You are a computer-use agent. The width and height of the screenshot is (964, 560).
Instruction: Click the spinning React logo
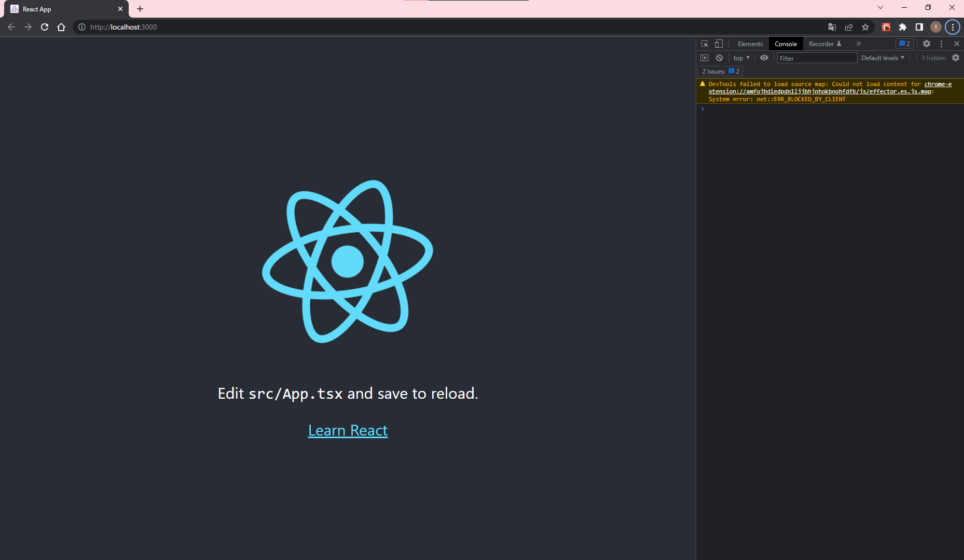pyautogui.click(x=348, y=261)
